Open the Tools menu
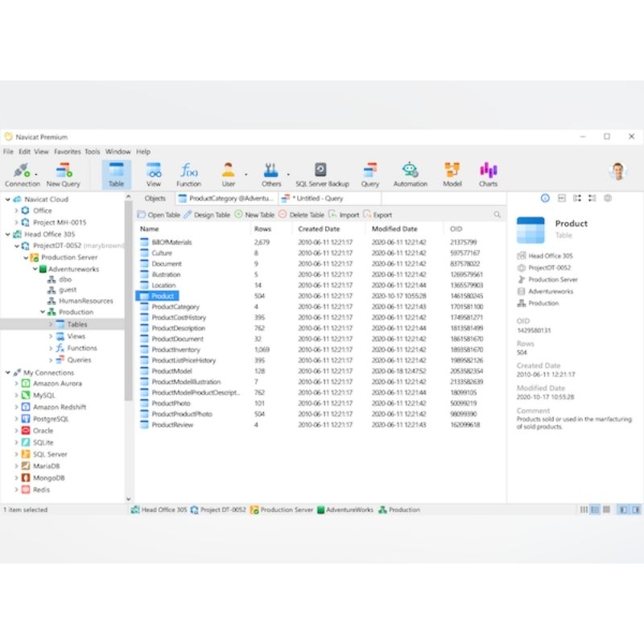This screenshot has width=644, height=644. pyautogui.click(x=93, y=151)
